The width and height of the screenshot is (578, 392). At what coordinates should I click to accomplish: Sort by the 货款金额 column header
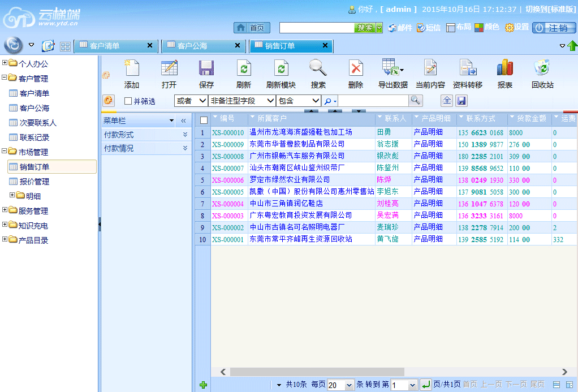[x=531, y=118]
